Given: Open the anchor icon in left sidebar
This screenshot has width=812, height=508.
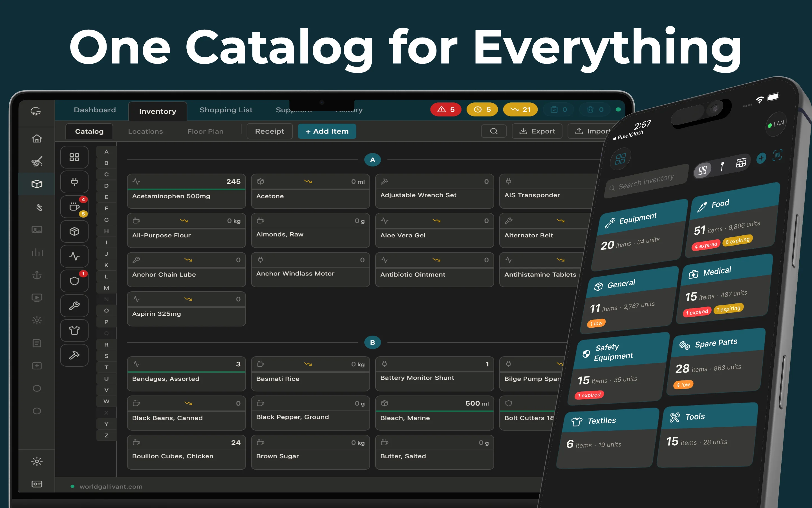Looking at the screenshot, I should (37, 275).
